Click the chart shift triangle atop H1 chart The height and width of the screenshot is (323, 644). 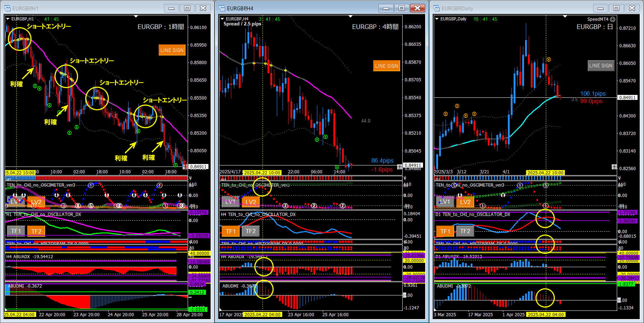136,16
